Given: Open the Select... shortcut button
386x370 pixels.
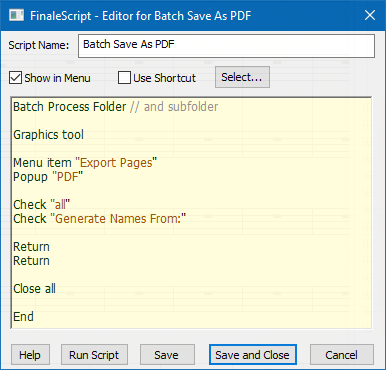Looking at the screenshot, I should (x=242, y=77).
